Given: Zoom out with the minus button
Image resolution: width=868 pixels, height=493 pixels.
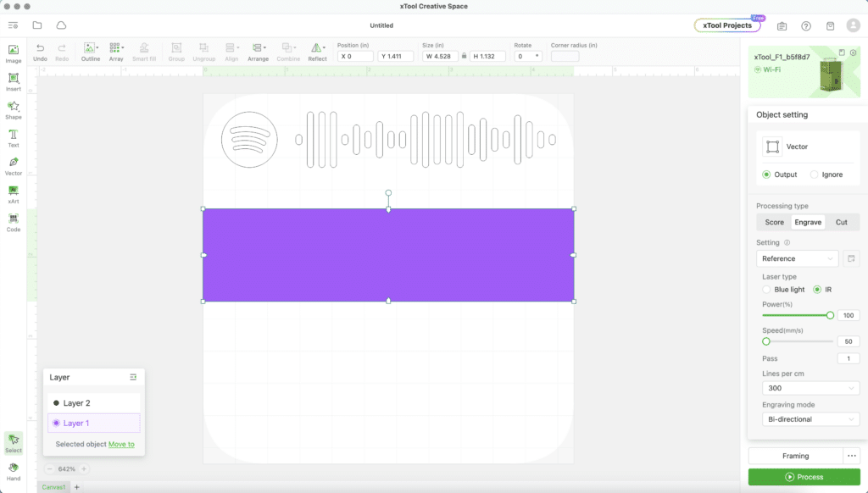Looking at the screenshot, I should coord(49,468).
